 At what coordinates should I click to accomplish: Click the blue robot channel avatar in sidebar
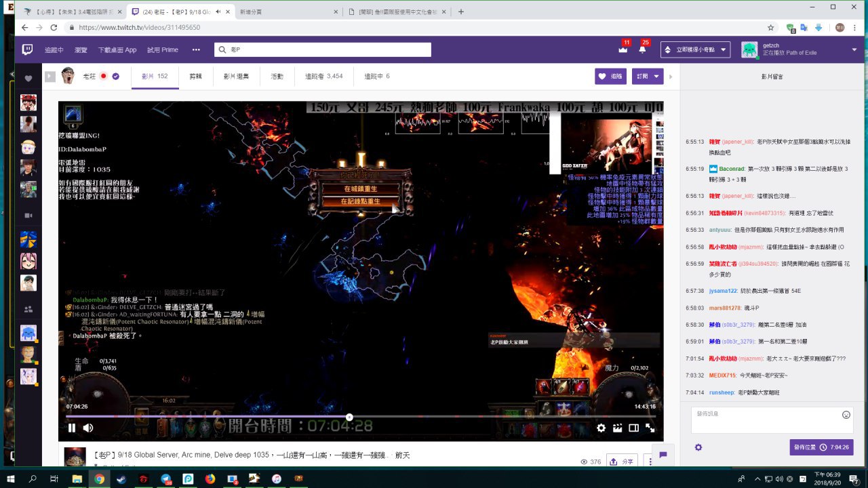click(x=28, y=332)
